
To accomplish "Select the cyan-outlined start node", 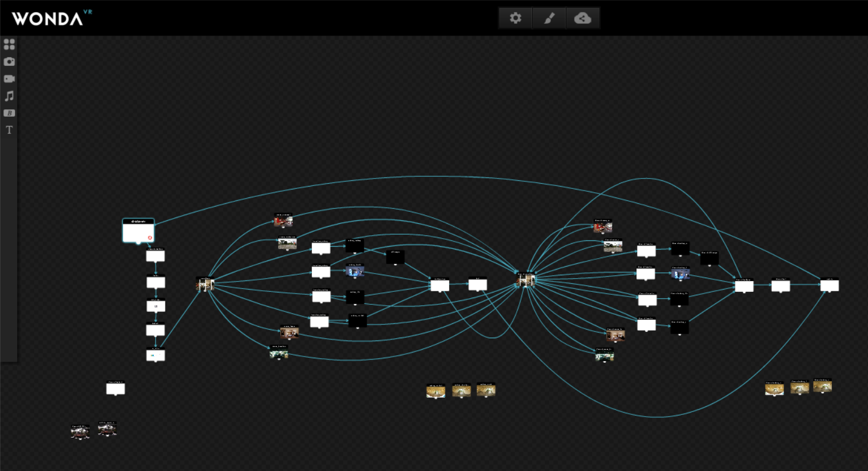I will [138, 231].
